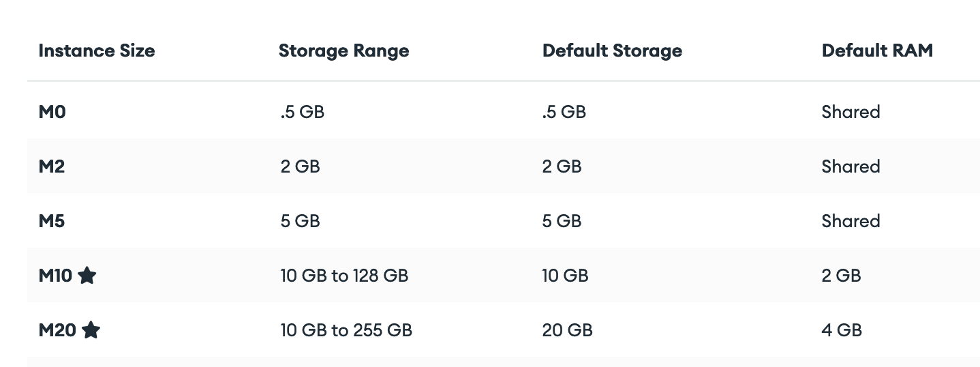Click M10's 2 GB default RAM value
This screenshot has height=367, width=980.
point(842,276)
